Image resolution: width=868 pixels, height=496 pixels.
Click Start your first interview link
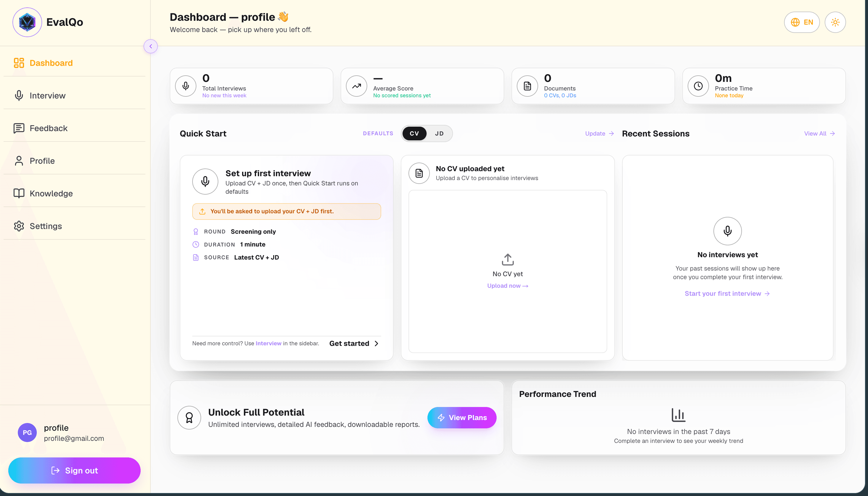[727, 294]
